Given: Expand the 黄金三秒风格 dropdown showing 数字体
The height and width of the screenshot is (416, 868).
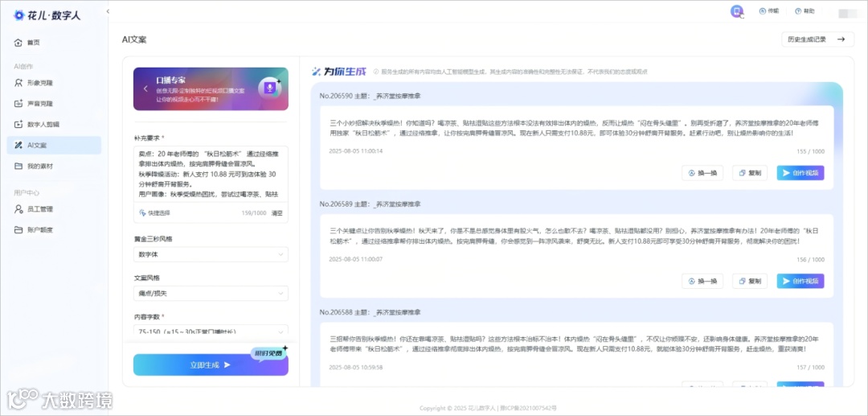Looking at the screenshot, I should point(211,255).
